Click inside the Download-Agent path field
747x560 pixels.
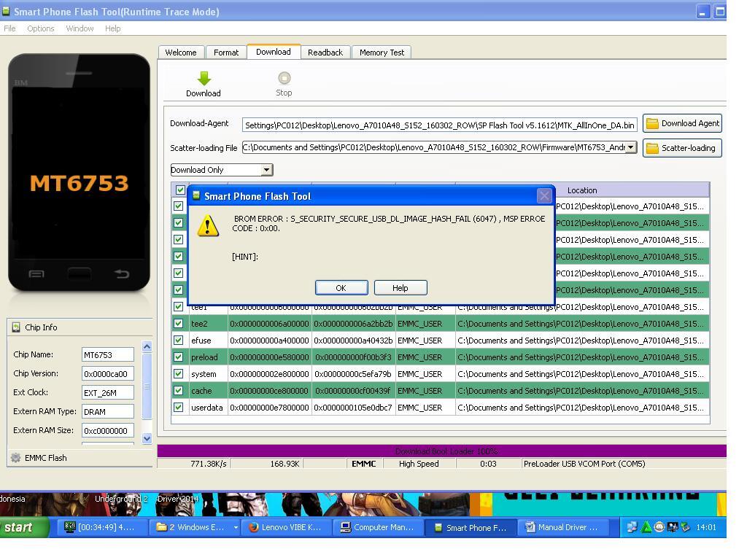tap(438, 125)
